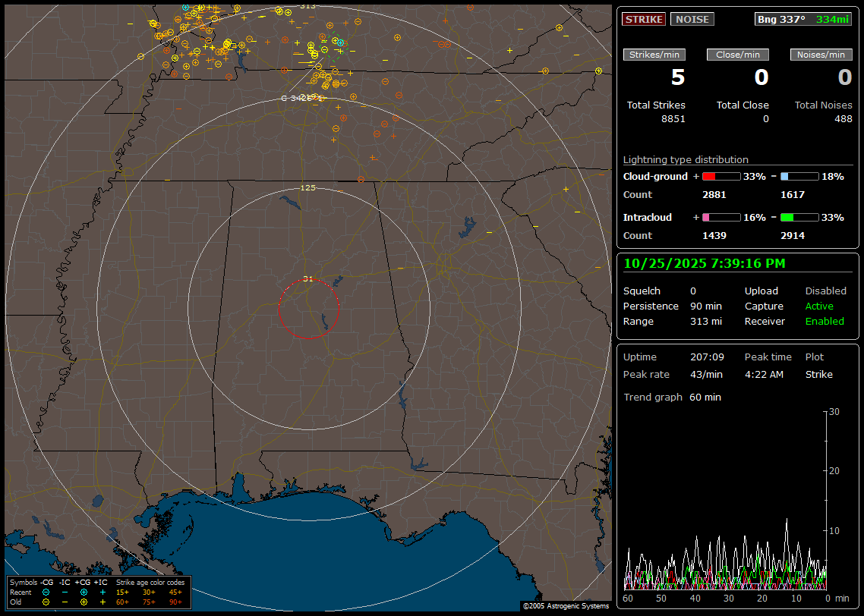Click the bearing and distance readout box

[803, 20]
